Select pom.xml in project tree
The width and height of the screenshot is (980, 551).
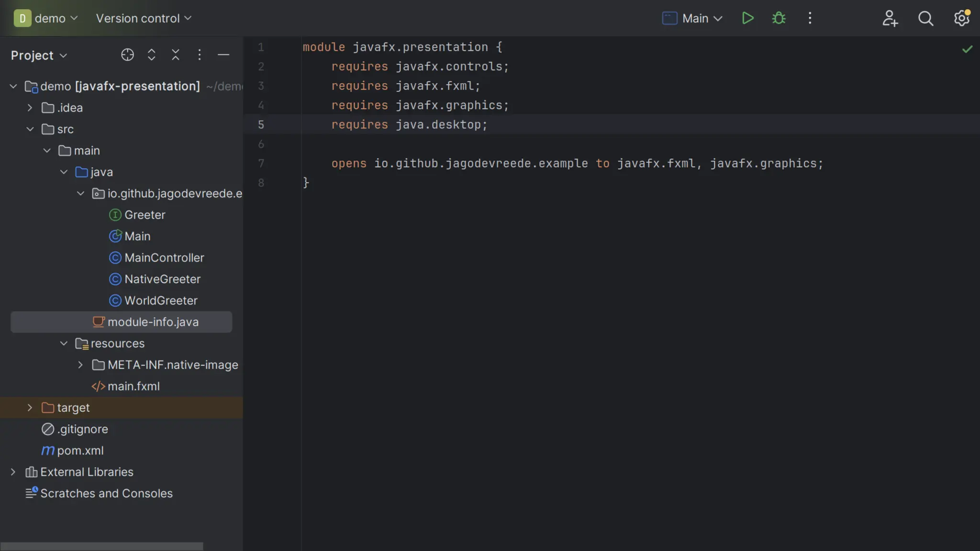pyautogui.click(x=80, y=451)
